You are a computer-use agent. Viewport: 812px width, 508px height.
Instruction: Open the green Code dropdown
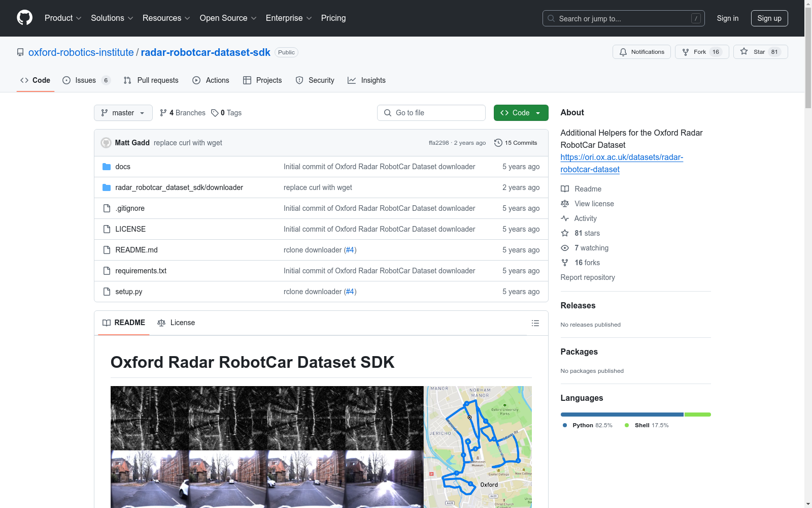point(521,113)
